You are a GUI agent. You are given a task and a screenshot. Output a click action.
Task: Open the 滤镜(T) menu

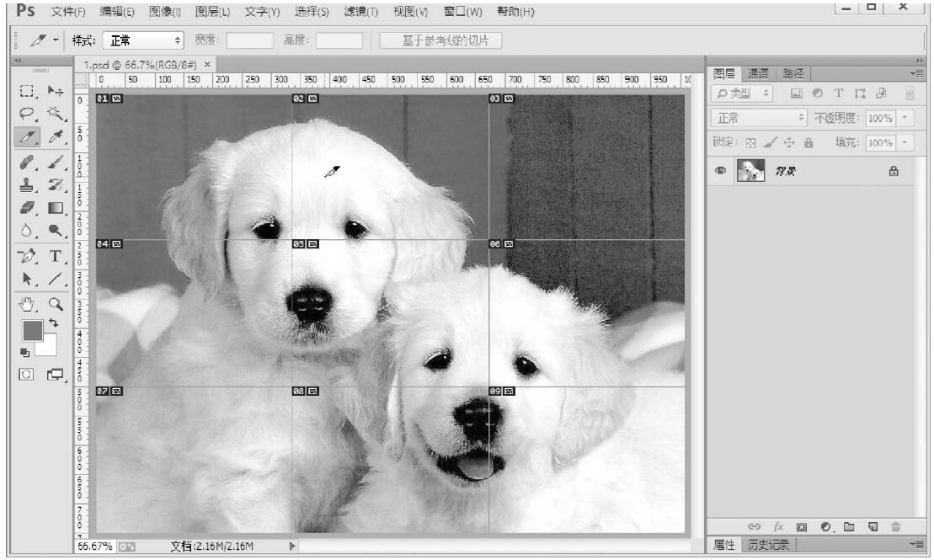(360, 12)
